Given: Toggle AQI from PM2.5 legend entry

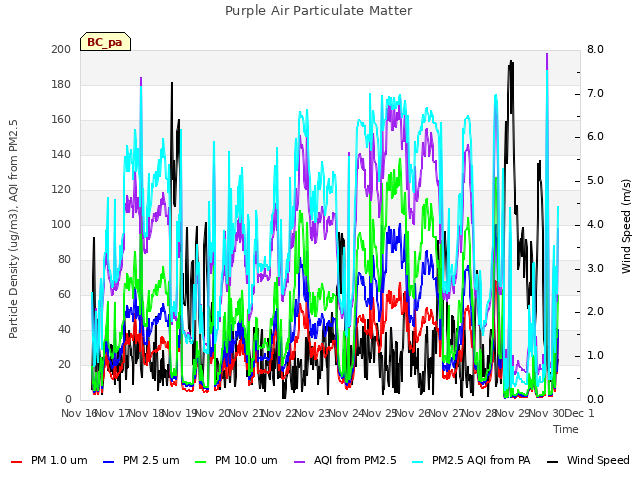Looking at the screenshot, I should point(345,460).
